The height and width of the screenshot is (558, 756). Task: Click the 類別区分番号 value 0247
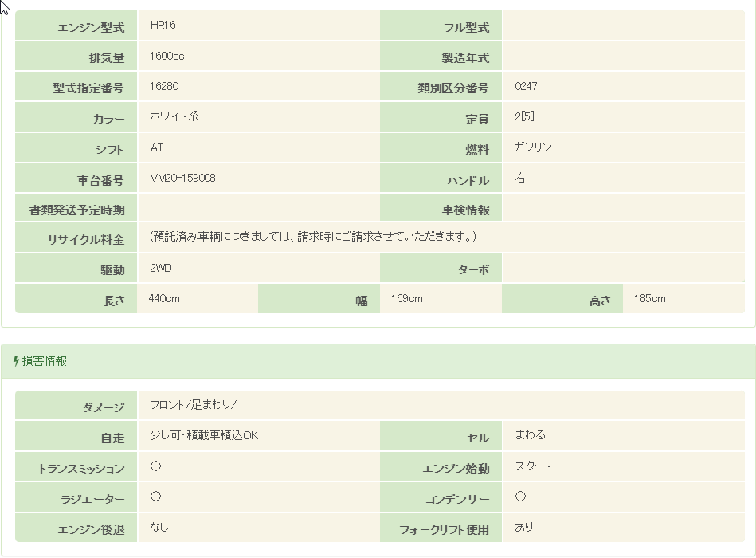coord(526,86)
